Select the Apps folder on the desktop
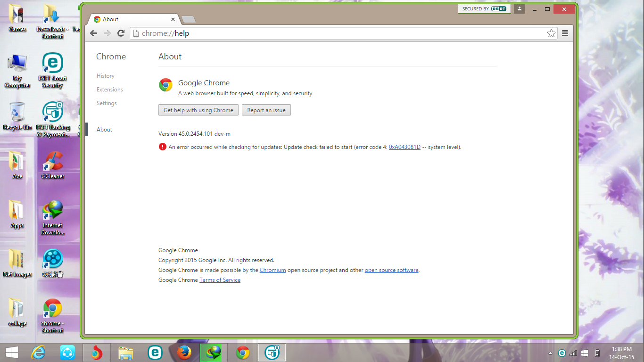This screenshot has height=362, width=644. [17, 214]
